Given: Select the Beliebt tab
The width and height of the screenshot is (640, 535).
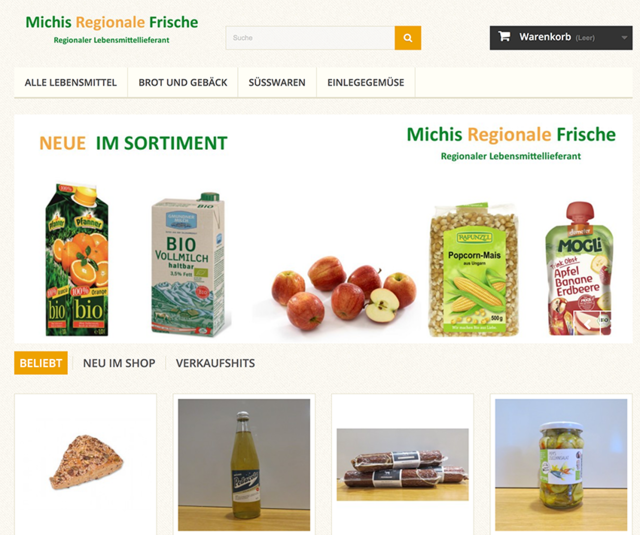Looking at the screenshot, I should coord(41,363).
